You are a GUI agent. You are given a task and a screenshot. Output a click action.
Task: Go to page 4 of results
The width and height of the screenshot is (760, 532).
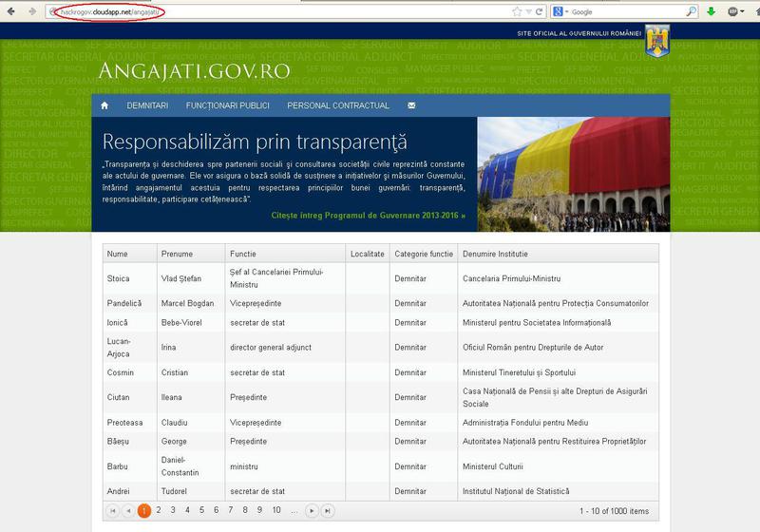coord(187,510)
